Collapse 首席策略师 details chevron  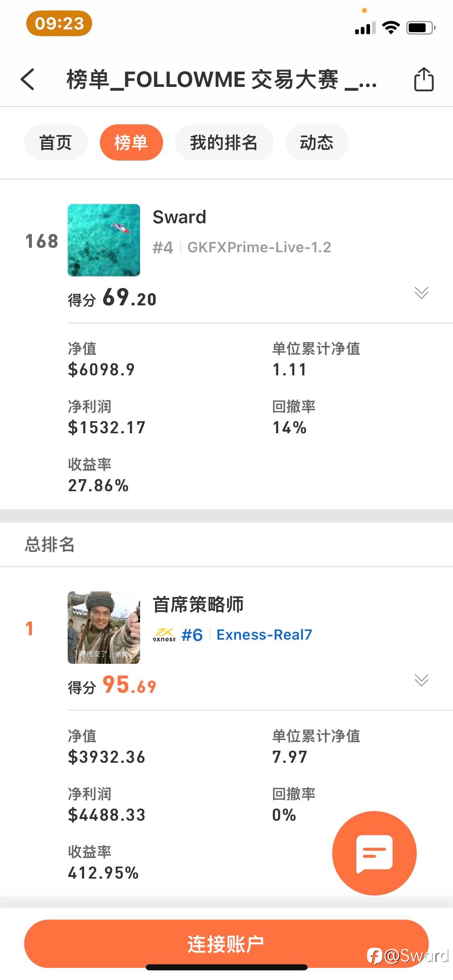[421, 680]
